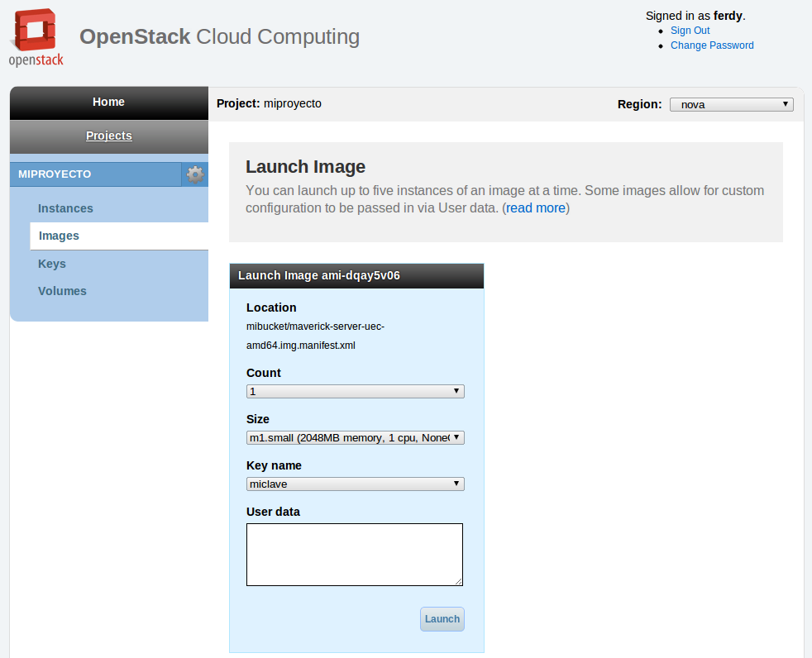Open the Home tab
This screenshot has height=658, width=812.
[109, 102]
